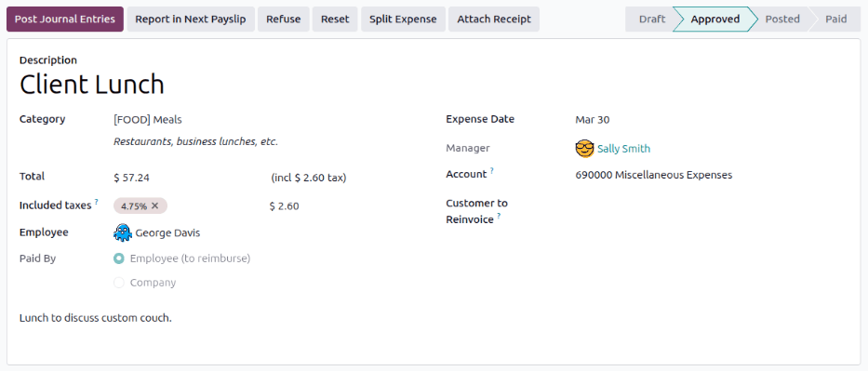Click the Paid By label
This screenshot has height=371, width=868.
click(37, 258)
